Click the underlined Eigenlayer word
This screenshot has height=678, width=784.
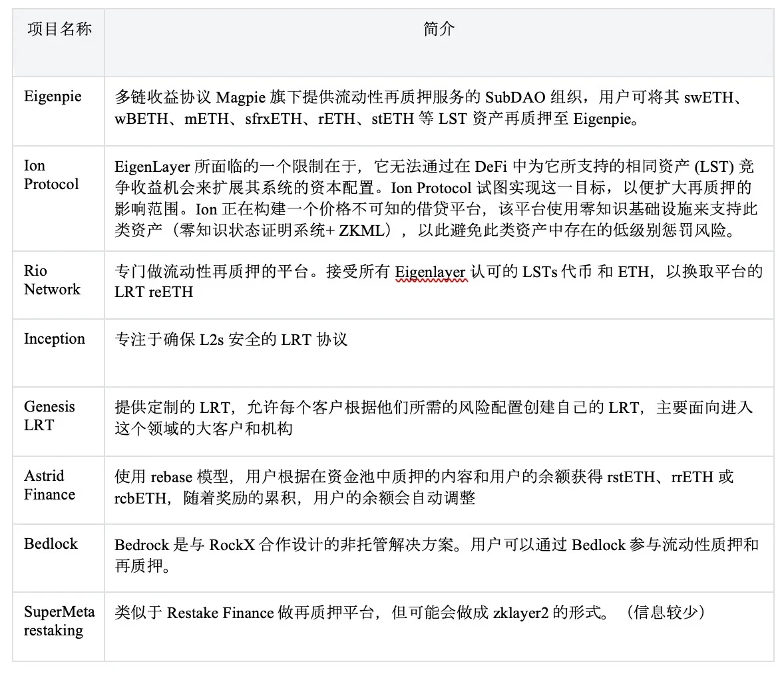point(429,272)
